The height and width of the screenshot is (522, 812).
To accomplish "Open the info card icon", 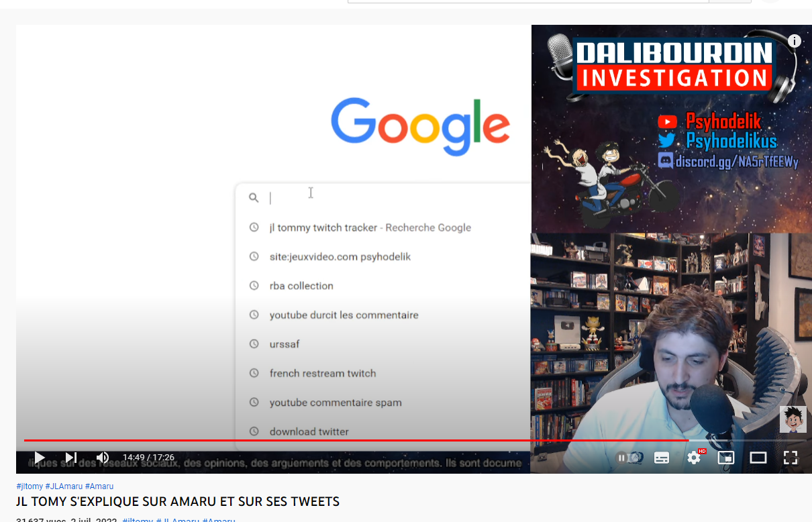I will tap(795, 41).
